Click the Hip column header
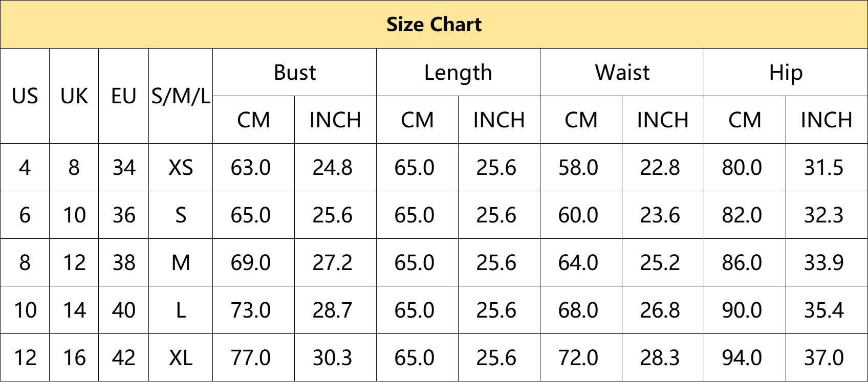868x382 pixels. 786,72
